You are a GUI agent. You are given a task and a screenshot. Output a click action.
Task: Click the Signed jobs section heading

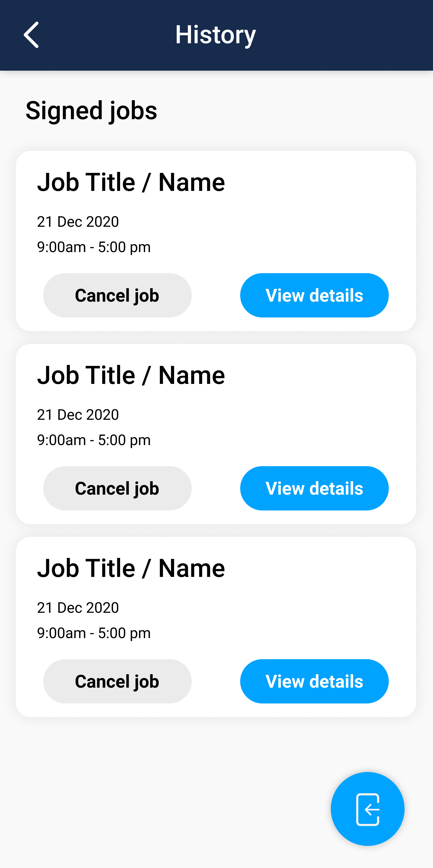pos(91,110)
